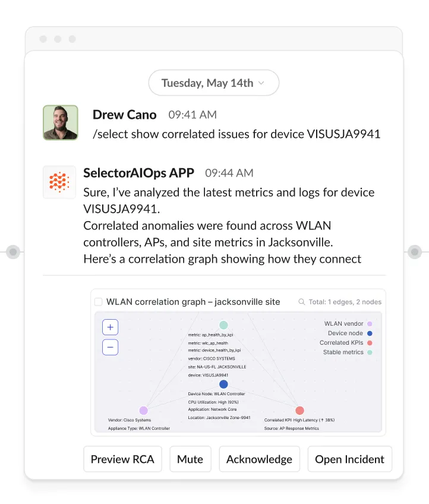Click the SelectorAIOps app logo
Screen dimensions: 429x504
tap(59, 182)
